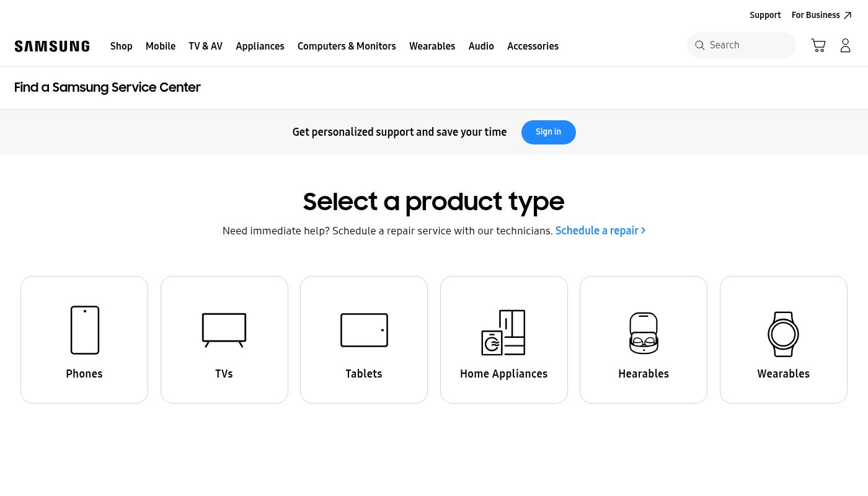Click the user account profile icon
The height and width of the screenshot is (496, 868).
pos(845,45)
